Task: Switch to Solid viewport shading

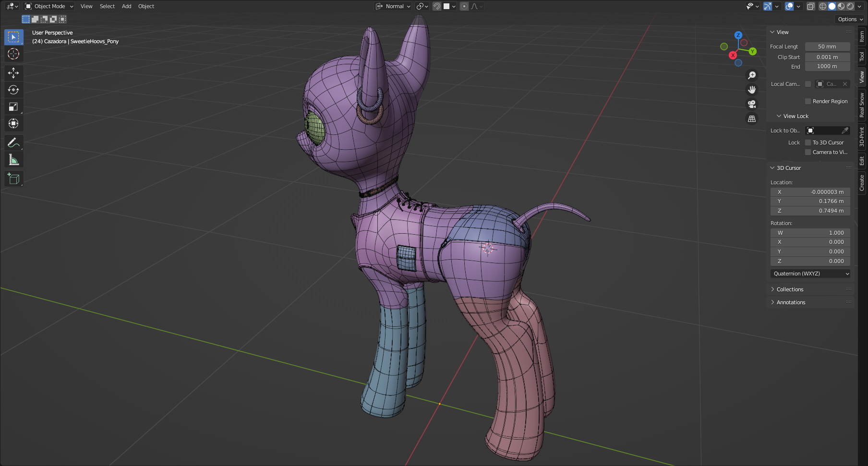Action: (832, 6)
